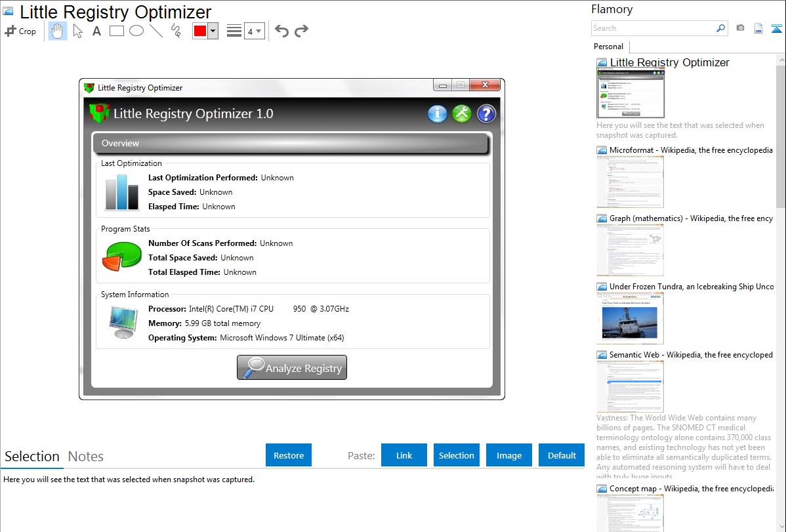The height and width of the screenshot is (532, 786).
Task: Select the straight line tool
Action: click(x=156, y=31)
